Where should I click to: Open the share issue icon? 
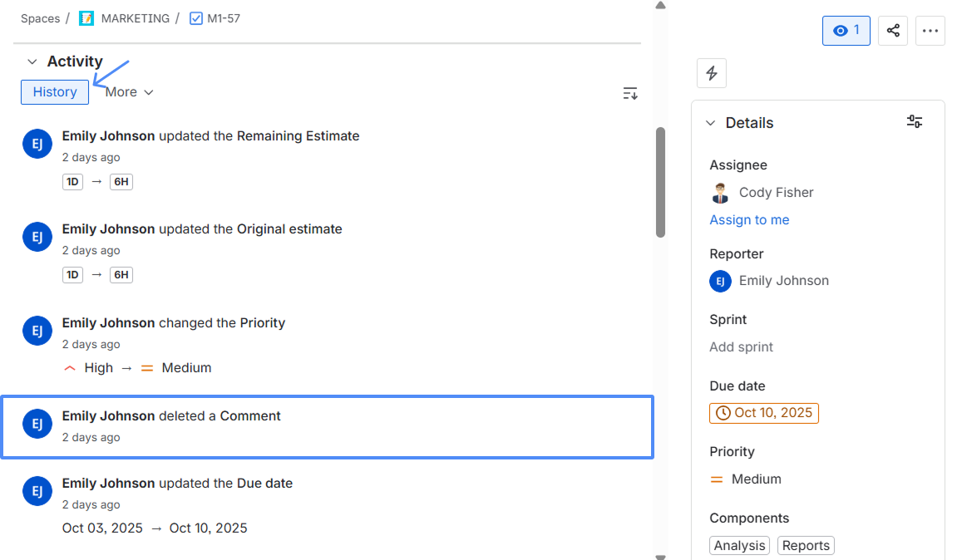(x=893, y=31)
